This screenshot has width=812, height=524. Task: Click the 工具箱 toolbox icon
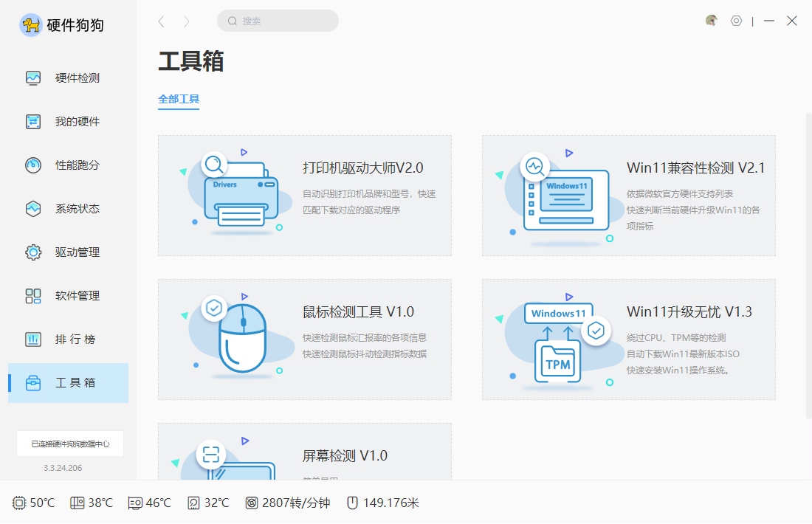pyautogui.click(x=33, y=382)
